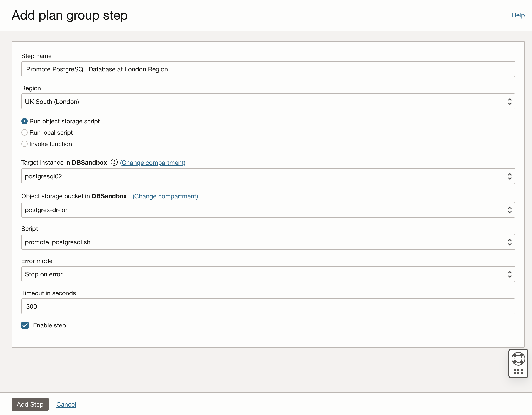Change compartment for Object storage bucket
Screen dimensions: 532x415
tap(165, 196)
